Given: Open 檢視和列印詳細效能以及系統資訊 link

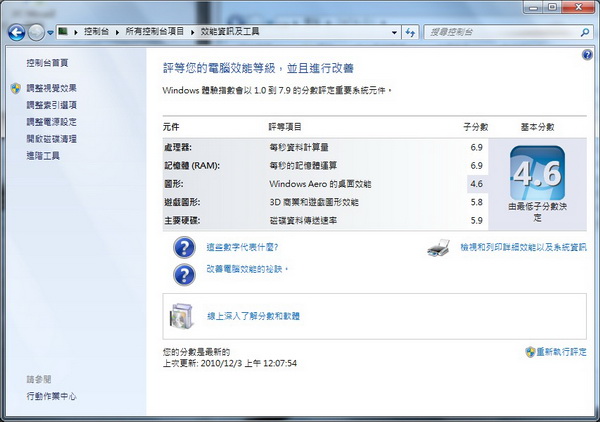Looking at the screenshot, I should pos(523,247).
